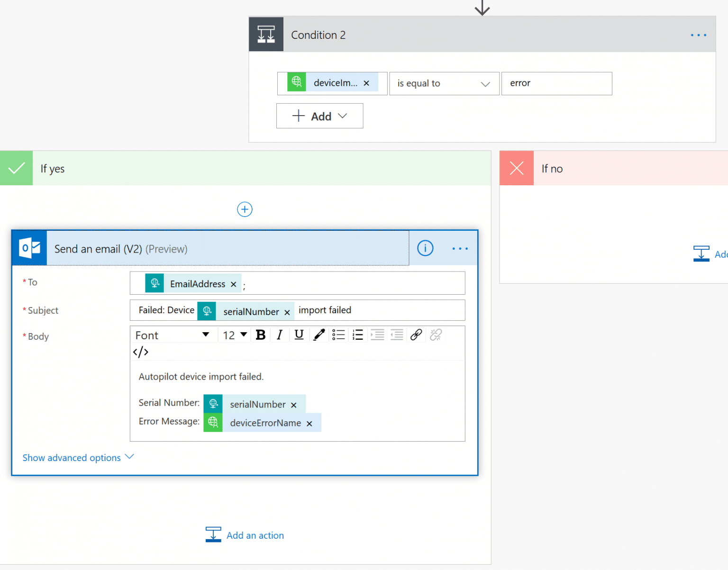
Task: Open the font size 12 dropdown
Action: [x=234, y=335]
